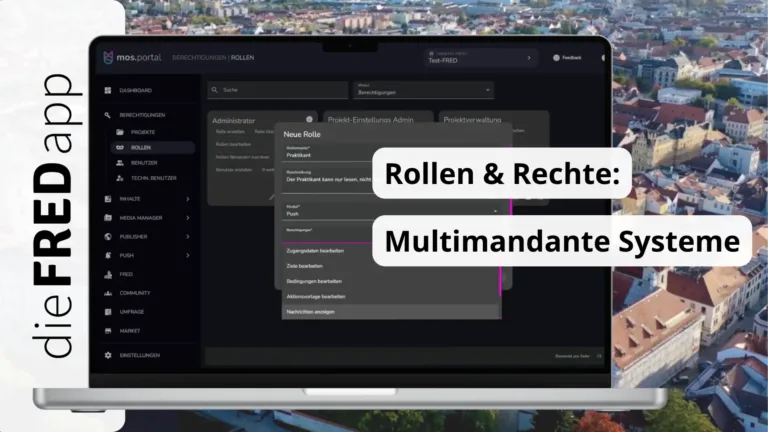Open the Berechtigungen filter dropdown
This screenshot has width=768, height=432.
coord(423,90)
